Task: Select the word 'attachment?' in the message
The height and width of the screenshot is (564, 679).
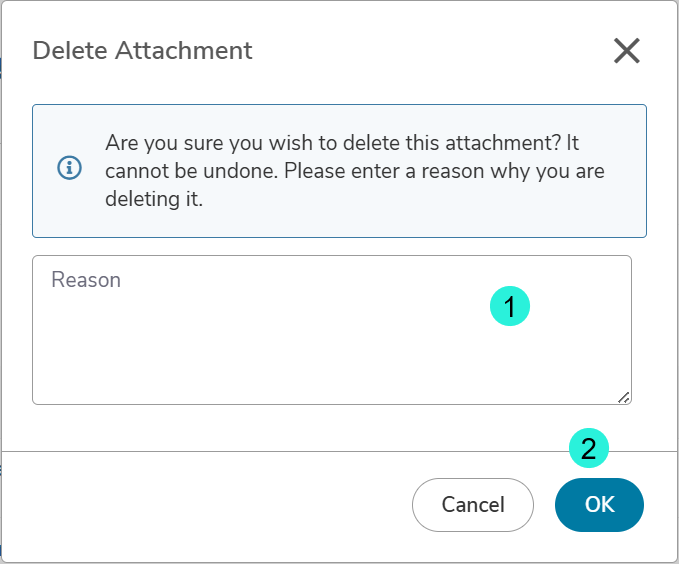Action: (503, 143)
